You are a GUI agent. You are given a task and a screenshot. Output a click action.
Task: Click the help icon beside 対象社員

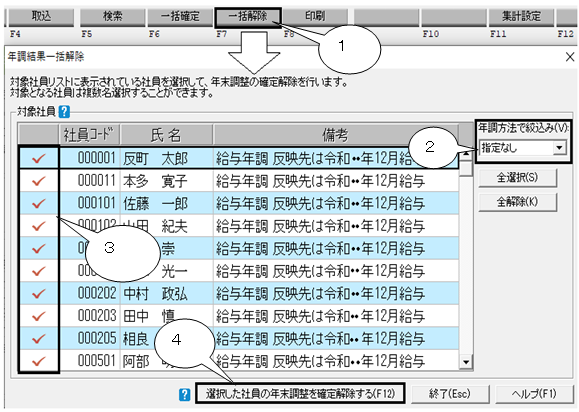(x=64, y=111)
